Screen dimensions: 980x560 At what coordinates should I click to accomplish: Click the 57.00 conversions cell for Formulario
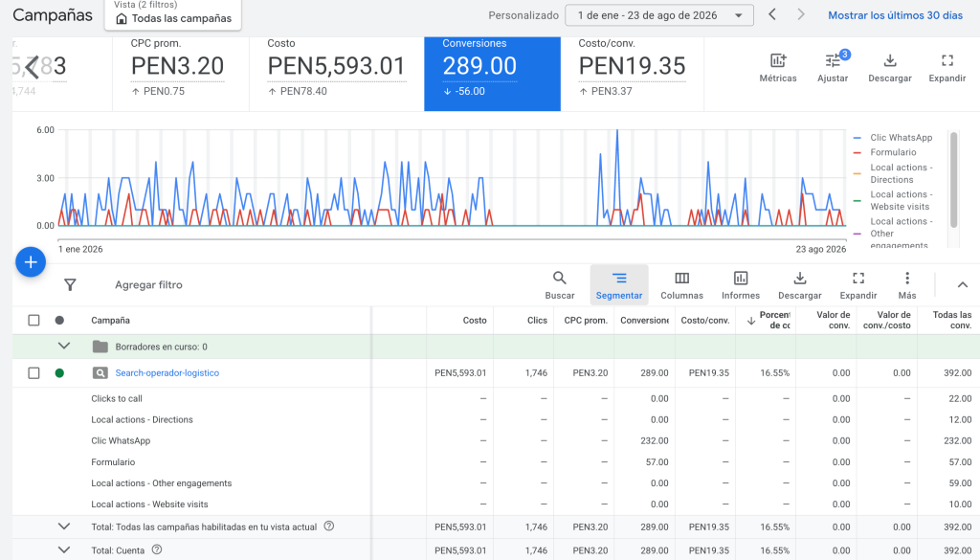[657, 461]
